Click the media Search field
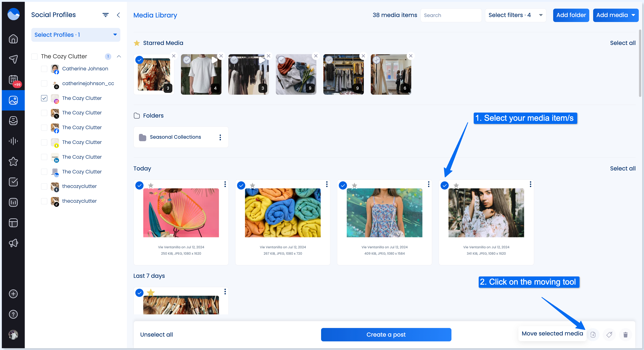Viewport: 644px width, 350px height. (451, 15)
